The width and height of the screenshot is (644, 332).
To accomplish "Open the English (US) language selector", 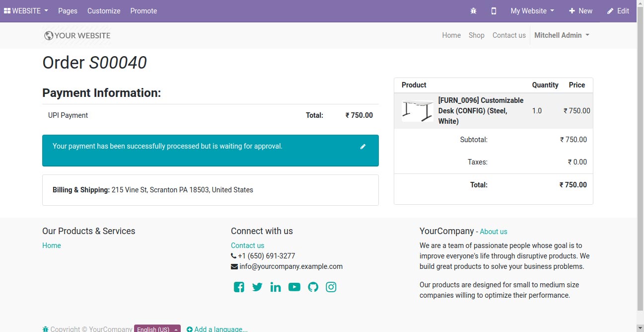I will pos(157,329).
